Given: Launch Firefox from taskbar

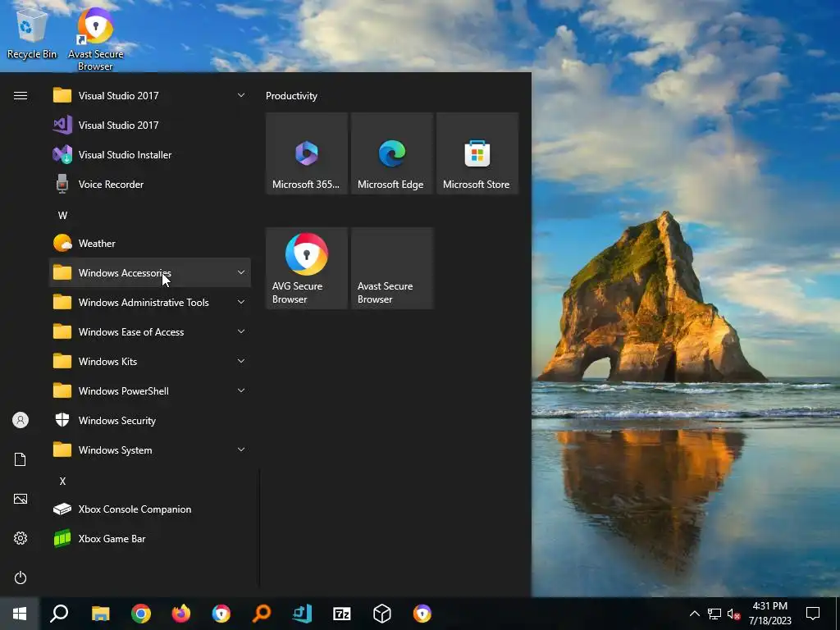Looking at the screenshot, I should 181,614.
